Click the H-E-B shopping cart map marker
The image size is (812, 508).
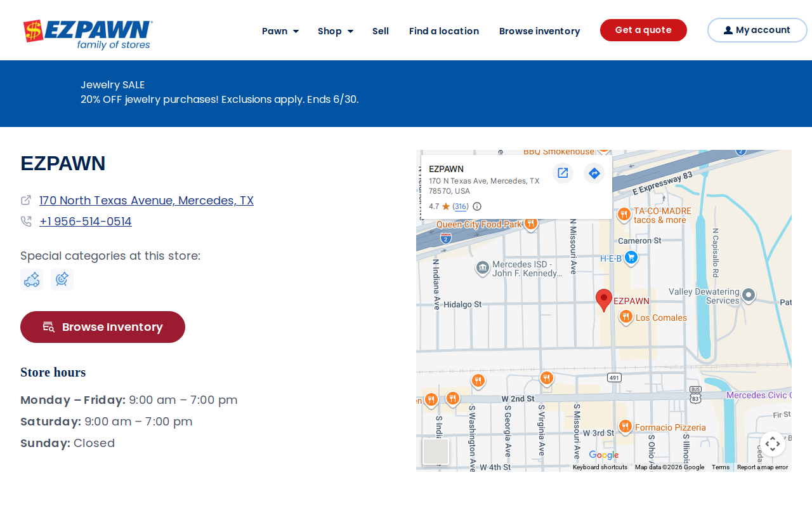[631, 257]
